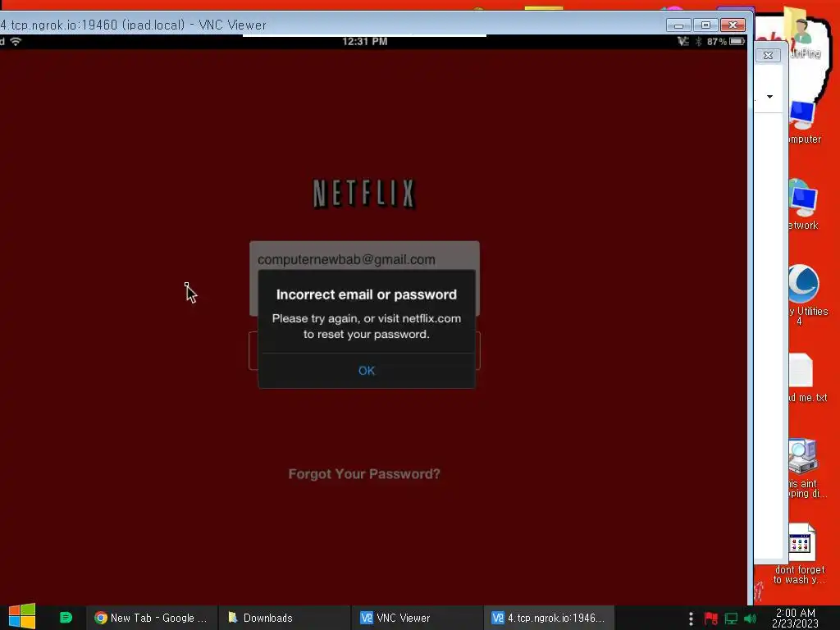Open the green chat app in taskbar
The width and height of the screenshot is (840, 630).
[x=66, y=618]
